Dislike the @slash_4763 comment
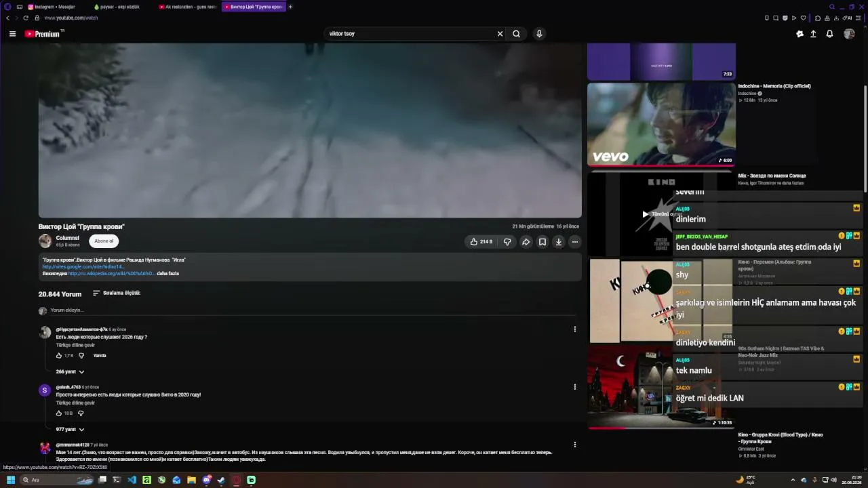Viewport: 868px width, 488px height. click(81, 413)
